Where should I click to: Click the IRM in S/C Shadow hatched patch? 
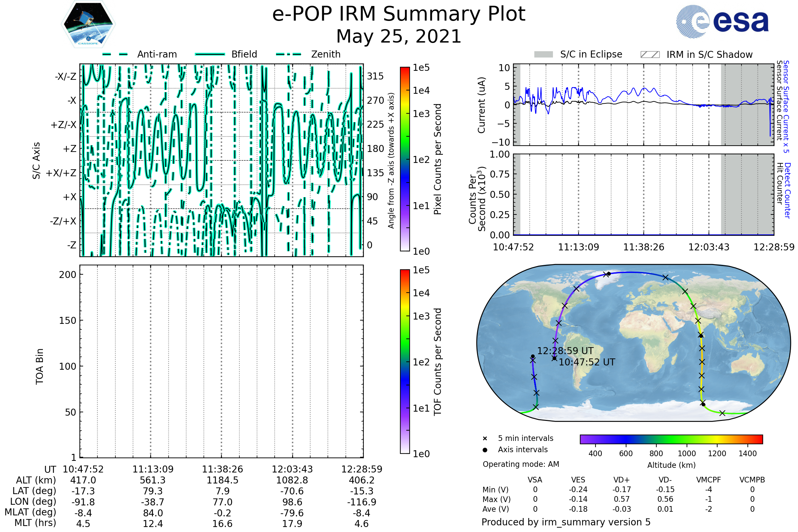click(x=650, y=55)
